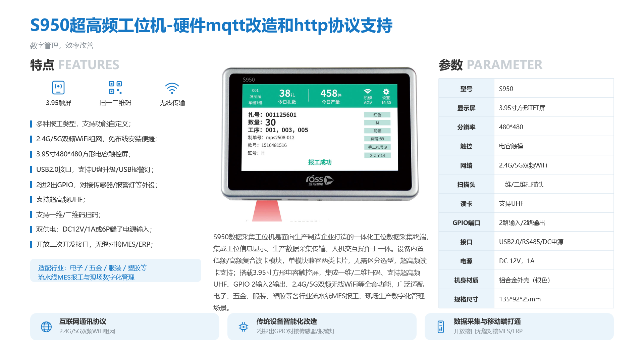Image resolution: width=644 pixels, height=346 pixels.
Task: Click the globe icon beside 互联网通讯协议
Action: (x=46, y=327)
